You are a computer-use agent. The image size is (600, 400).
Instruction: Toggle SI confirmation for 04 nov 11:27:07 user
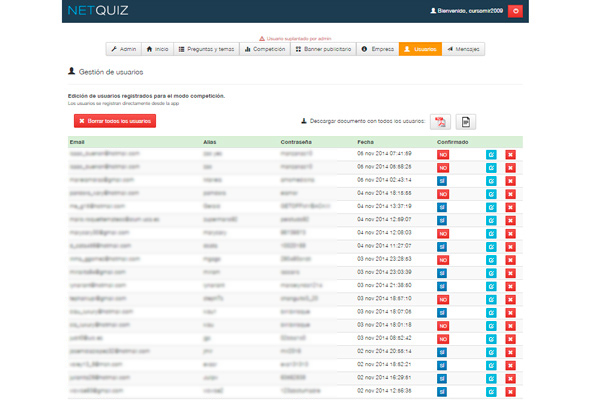click(x=442, y=247)
